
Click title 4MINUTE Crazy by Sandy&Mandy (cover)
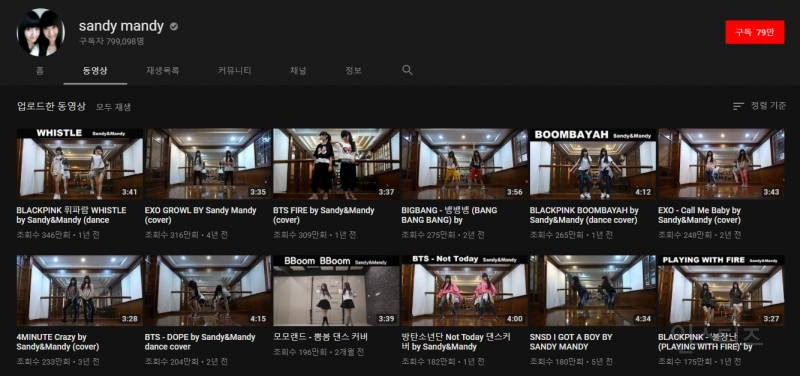[58, 342]
